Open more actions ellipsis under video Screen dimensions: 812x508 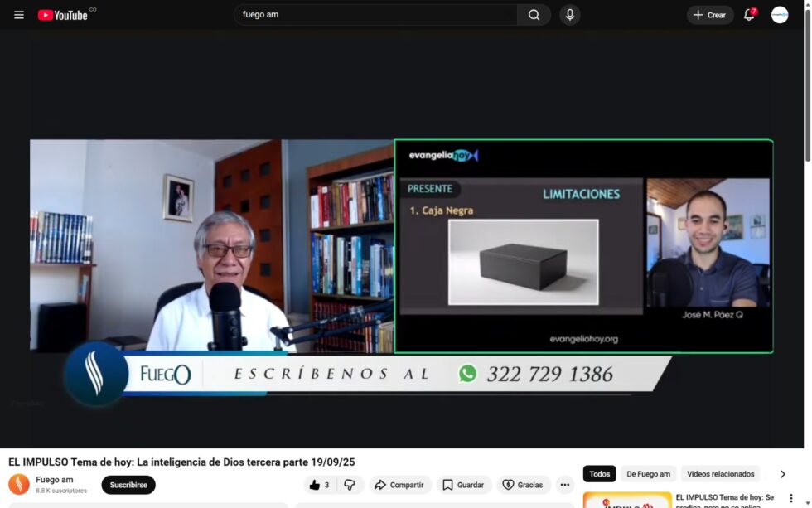[x=565, y=485]
